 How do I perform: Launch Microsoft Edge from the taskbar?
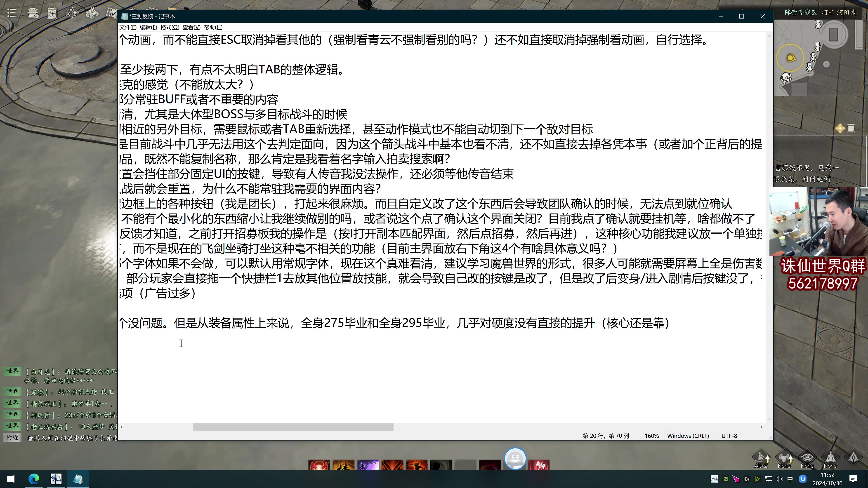click(34, 479)
